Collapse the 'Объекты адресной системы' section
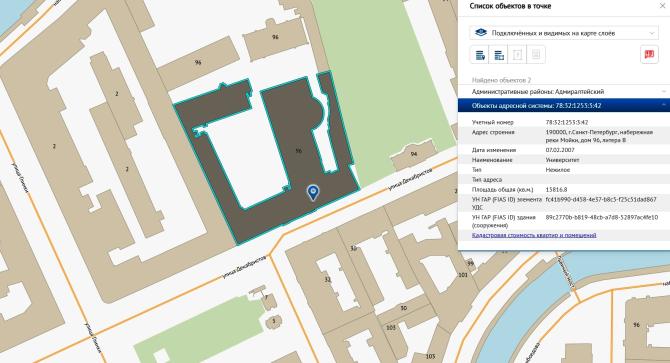The width and height of the screenshot is (670, 363). 564,105
